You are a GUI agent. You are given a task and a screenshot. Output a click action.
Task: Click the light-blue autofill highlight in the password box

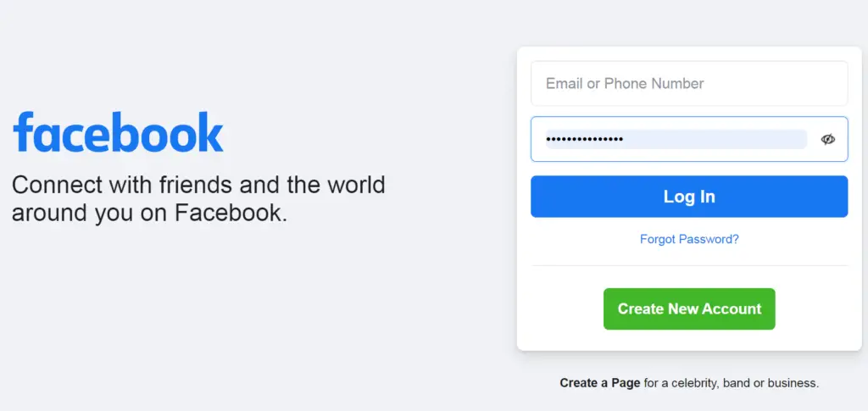click(x=721, y=139)
